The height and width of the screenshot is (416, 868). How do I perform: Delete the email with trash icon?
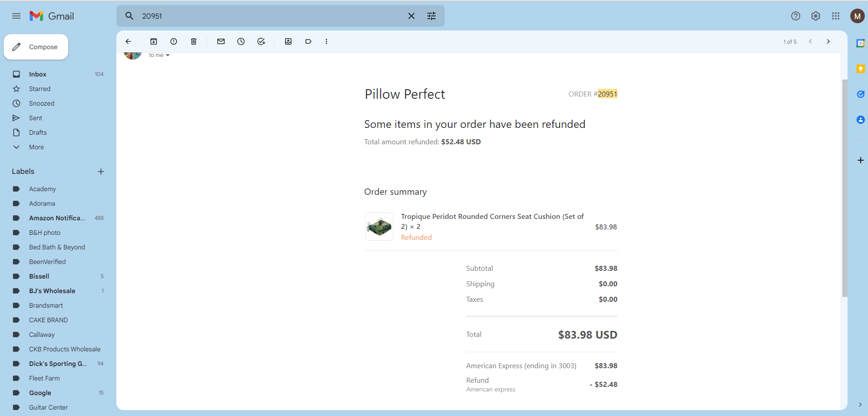point(194,41)
